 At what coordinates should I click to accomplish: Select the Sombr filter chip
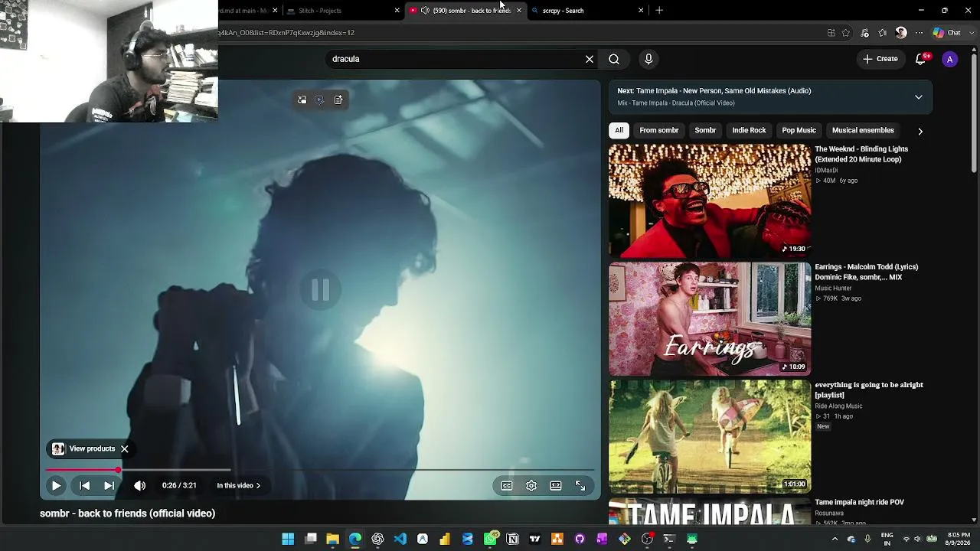coord(705,130)
